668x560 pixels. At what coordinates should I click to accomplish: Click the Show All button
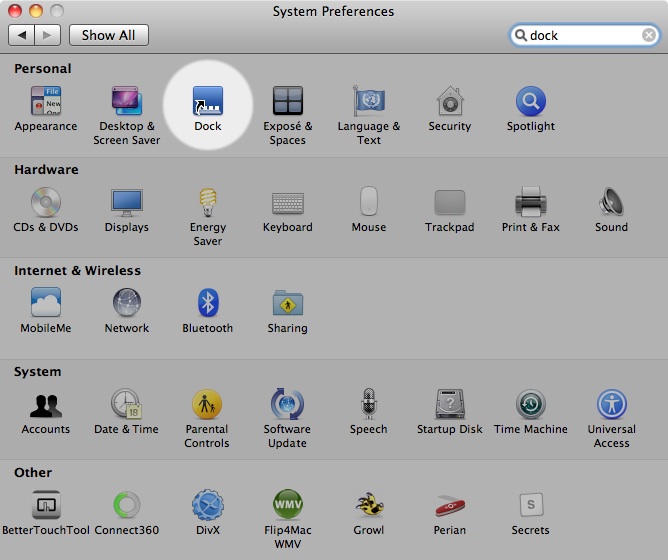(109, 35)
